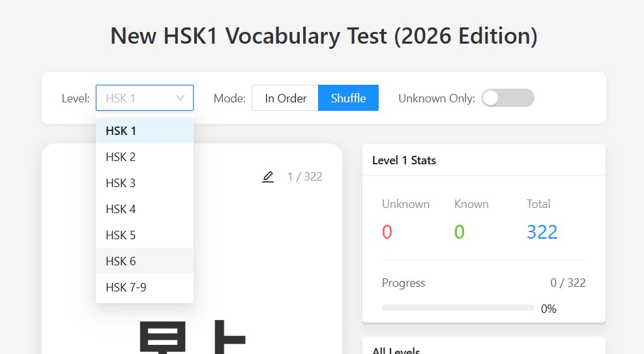Choose HSK 3 from the dropdown list
The image size is (644, 354).
145,183
